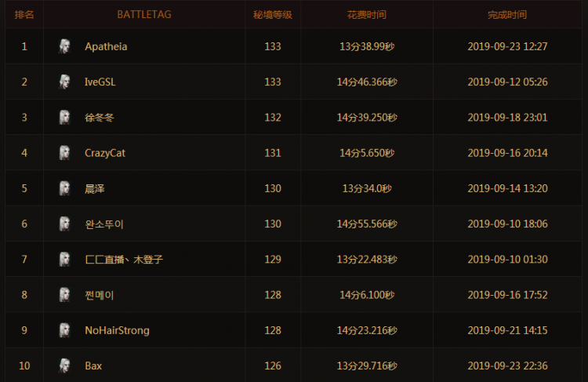The image size is (588, 382).
Task: Click the player name CrazyCat
Action: (x=105, y=153)
